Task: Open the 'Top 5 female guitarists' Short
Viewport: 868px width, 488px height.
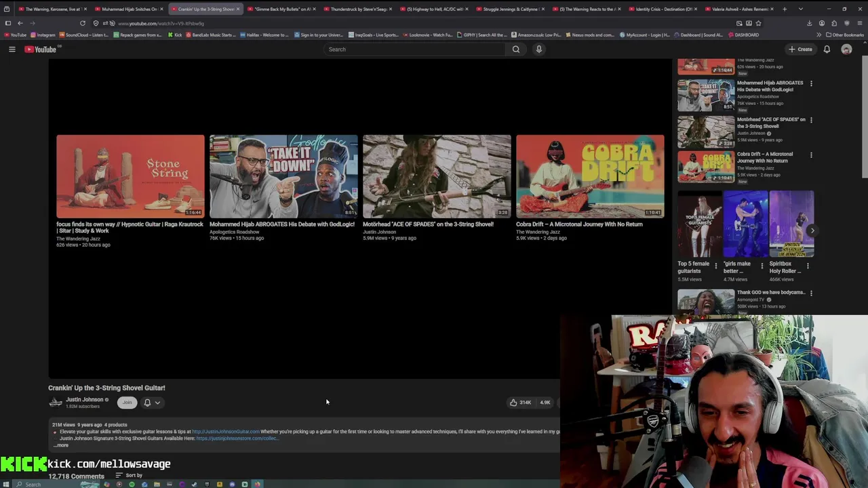Action: coord(699,224)
